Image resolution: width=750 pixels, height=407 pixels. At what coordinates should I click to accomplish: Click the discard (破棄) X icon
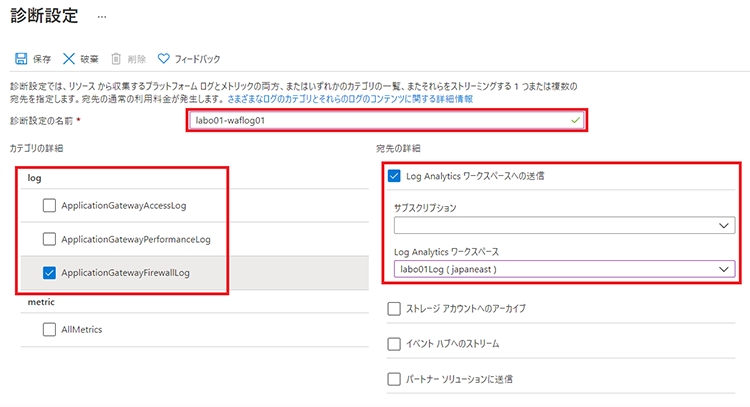click(x=69, y=59)
